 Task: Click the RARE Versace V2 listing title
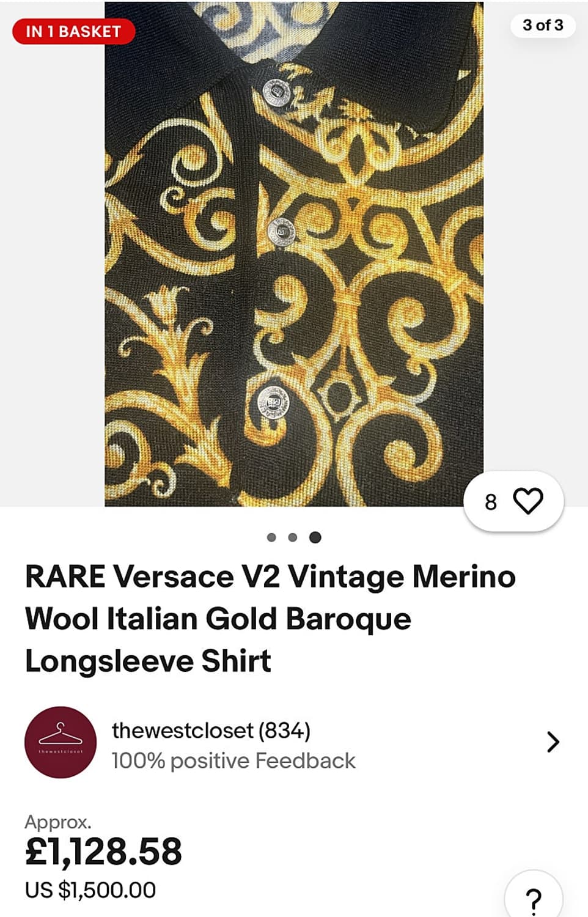click(x=270, y=619)
